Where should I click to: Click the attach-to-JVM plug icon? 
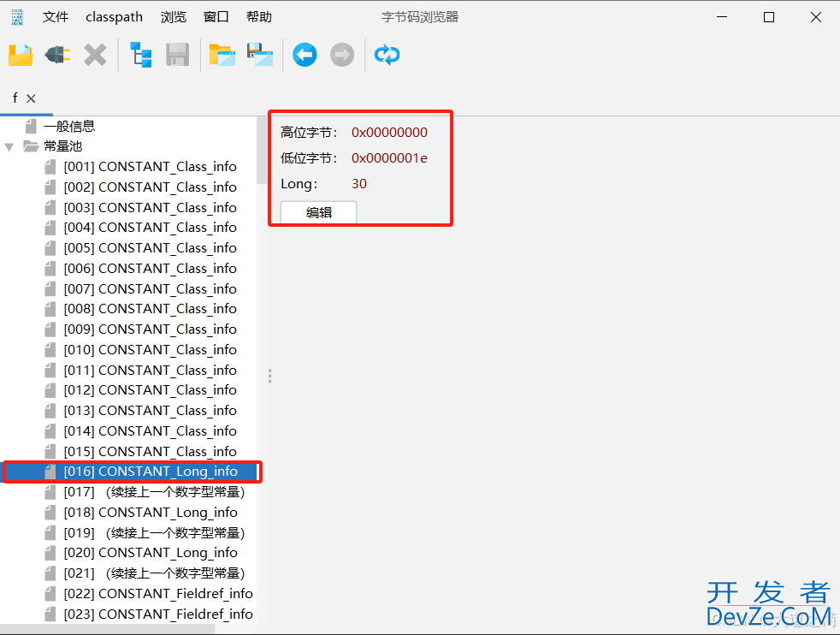[x=58, y=55]
